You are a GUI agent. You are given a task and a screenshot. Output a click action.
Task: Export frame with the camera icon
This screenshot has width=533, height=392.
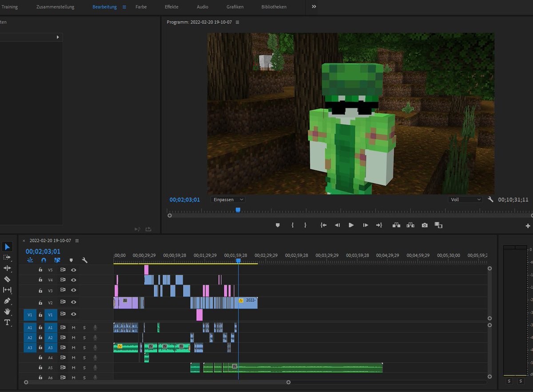click(425, 225)
